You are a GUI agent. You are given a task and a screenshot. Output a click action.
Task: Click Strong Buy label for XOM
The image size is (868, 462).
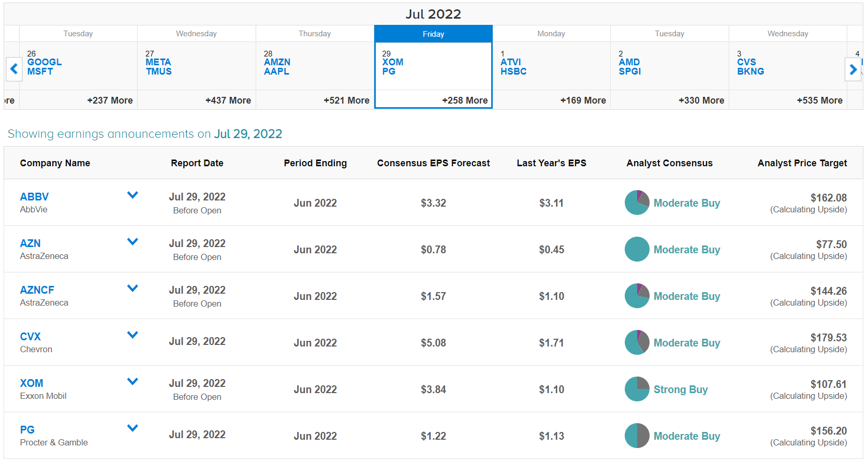pos(681,389)
